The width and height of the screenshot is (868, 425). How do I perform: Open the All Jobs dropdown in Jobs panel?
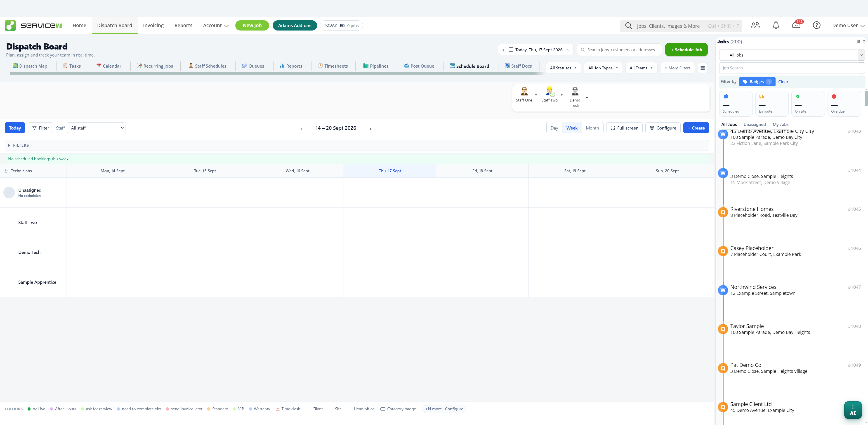click(x=792, y=55)
